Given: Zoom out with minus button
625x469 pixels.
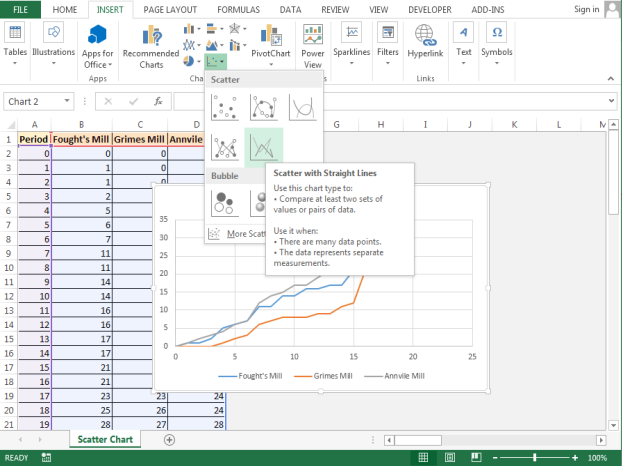Looking at the screenshot, I should 495,458.
